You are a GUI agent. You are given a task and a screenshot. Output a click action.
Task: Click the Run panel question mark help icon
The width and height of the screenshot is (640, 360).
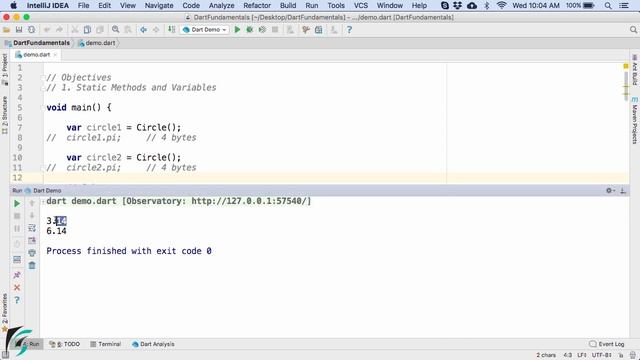[x=17, y=300]
